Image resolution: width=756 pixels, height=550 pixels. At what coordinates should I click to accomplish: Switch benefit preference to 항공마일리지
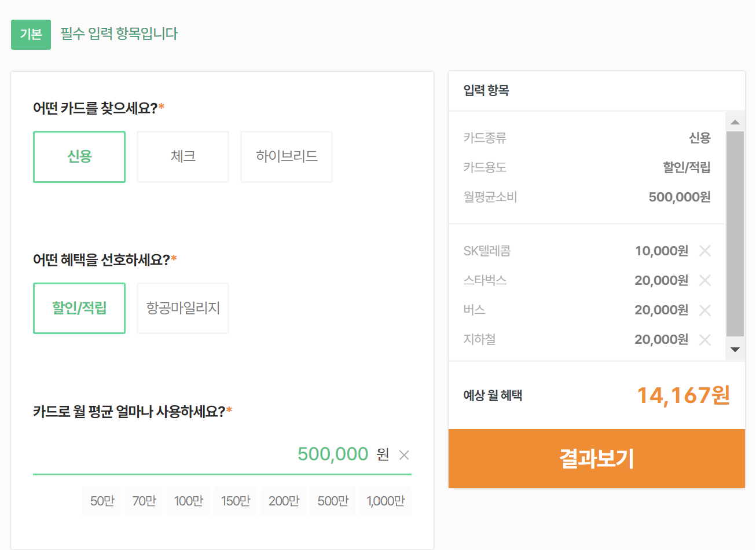coord(182,308)
